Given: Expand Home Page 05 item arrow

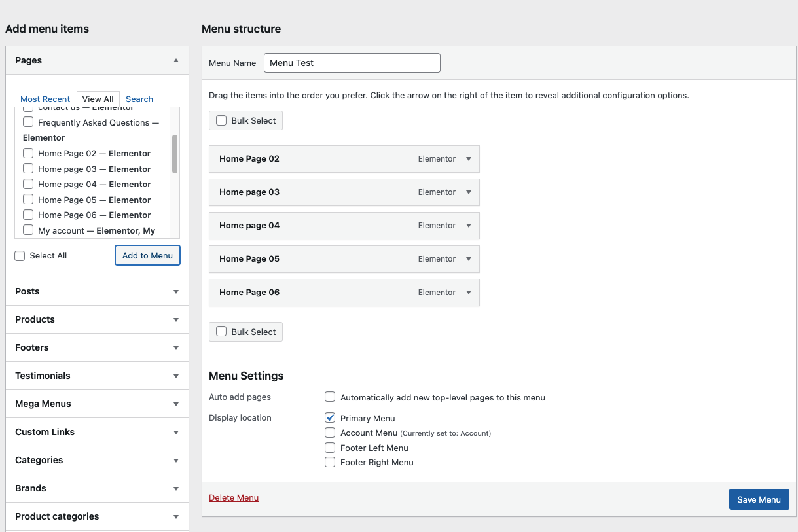Looking at the screenshot, I should coord(469,259).
